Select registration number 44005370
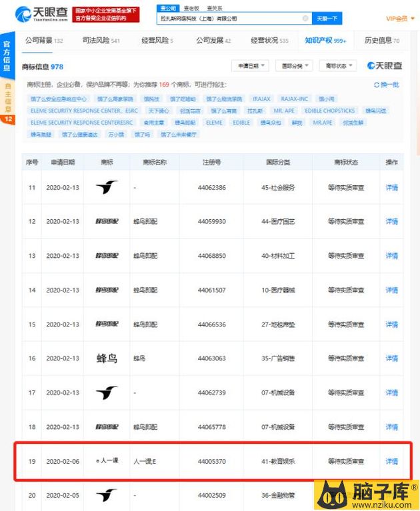This screenshot has width=420, height=511. (211, 462)
